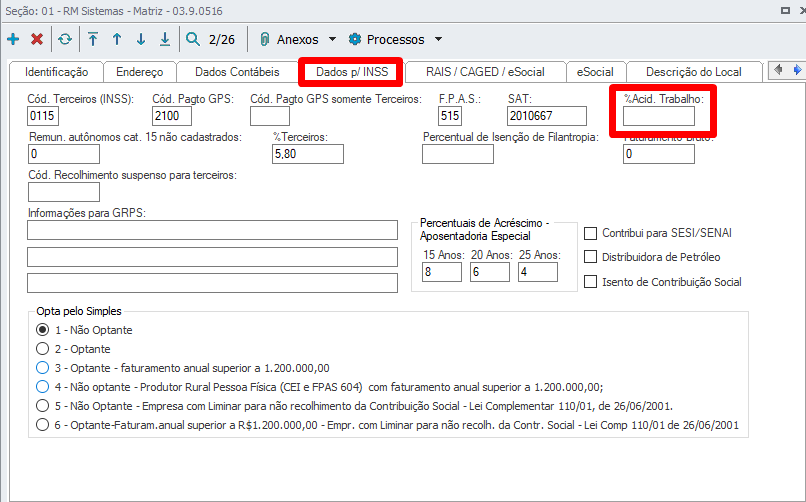This screenshot has width=806, height=502.
Task: Jump to the last record arrow
Action: [164, 39]
